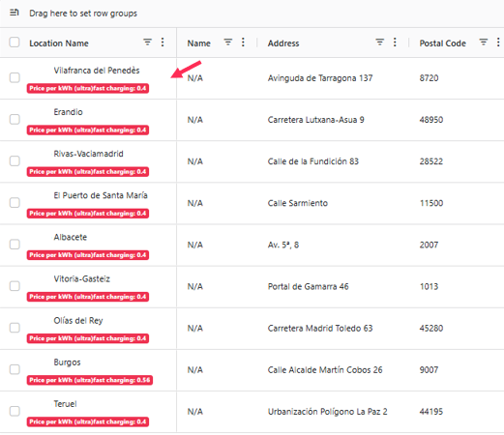Open Name column three-dot menu
Image resolution: width=504 pixels, height=435 pixels.
[243, 43]
